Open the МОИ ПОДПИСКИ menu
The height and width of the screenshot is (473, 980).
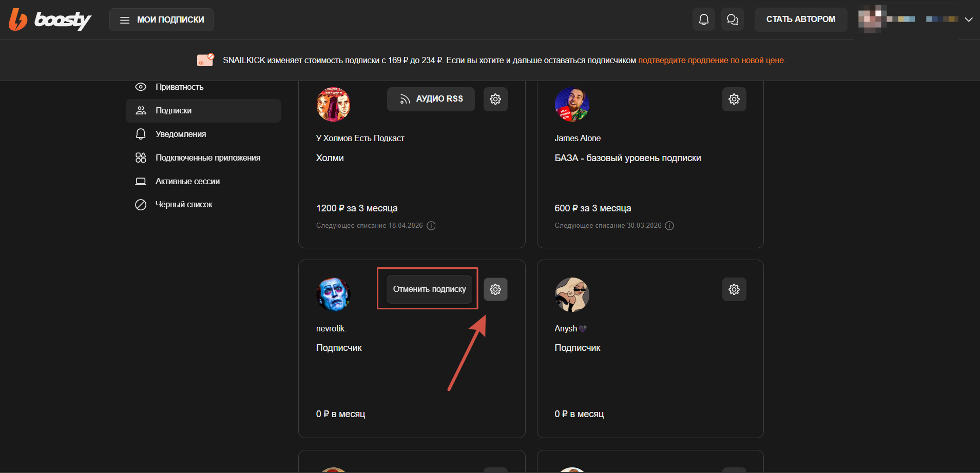(x=161, y=20)
